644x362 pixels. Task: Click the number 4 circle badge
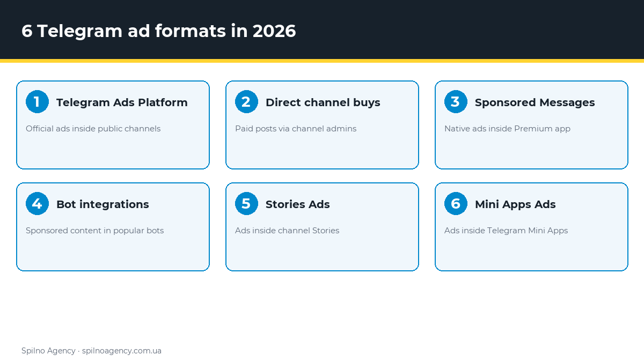(x=37, y=203)
